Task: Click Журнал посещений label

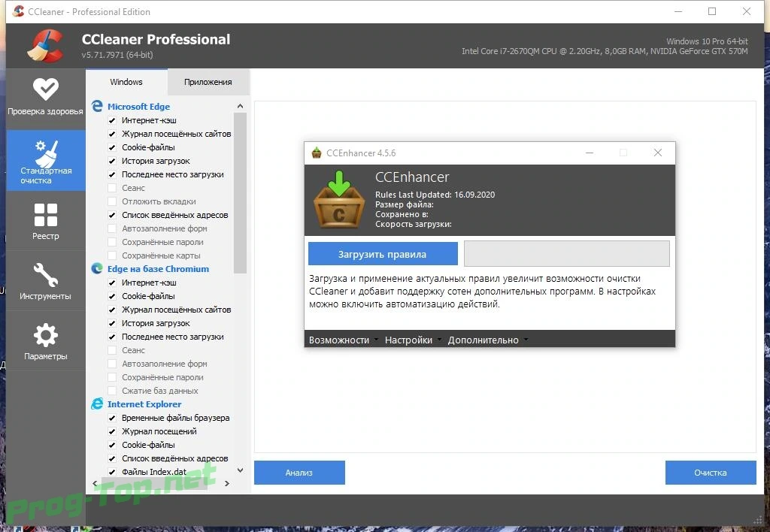Action: (x=159, y=431)
